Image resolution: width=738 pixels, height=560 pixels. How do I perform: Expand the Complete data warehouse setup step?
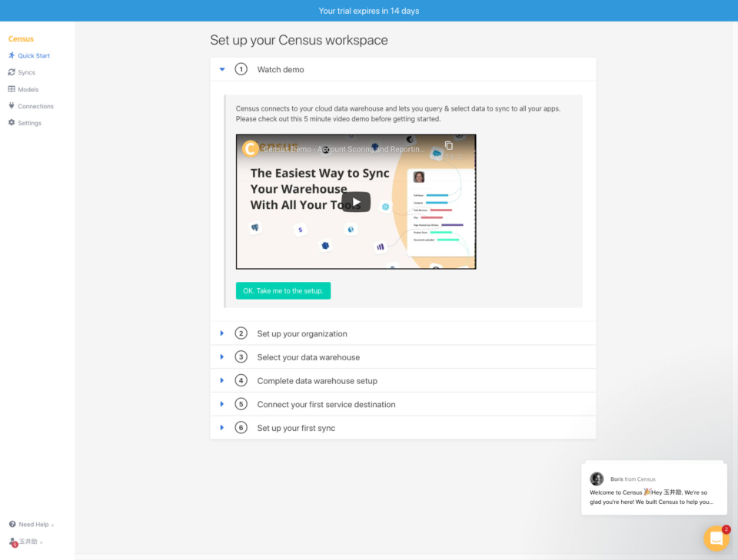click(222, 380)
